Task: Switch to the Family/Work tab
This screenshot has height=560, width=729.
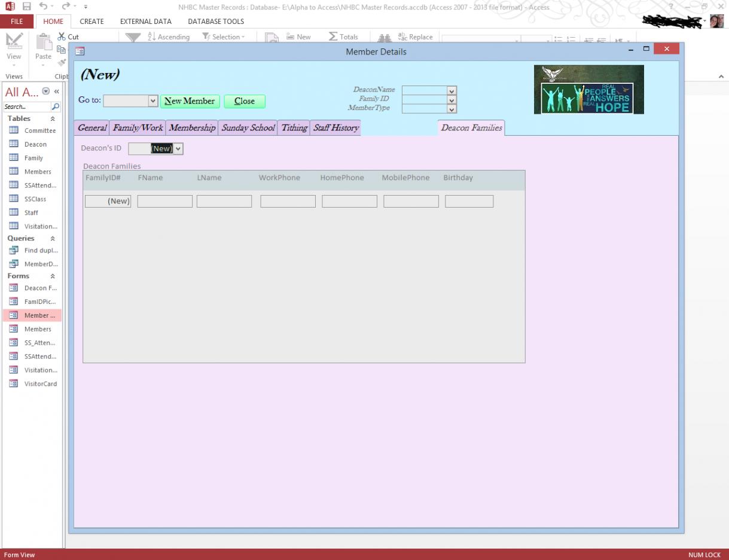Action: pos(138,128)
